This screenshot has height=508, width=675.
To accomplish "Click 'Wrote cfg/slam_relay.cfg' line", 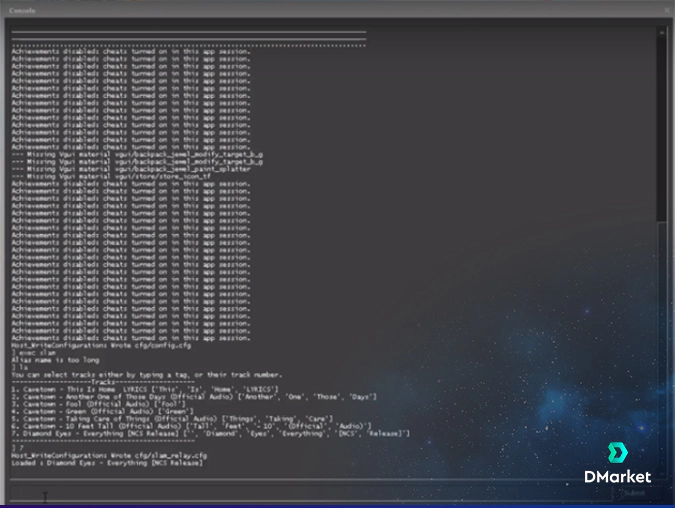I will 109,455.
